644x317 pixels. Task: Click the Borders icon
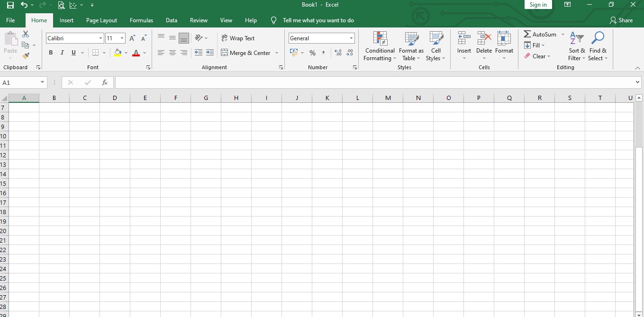tap(95, 53)
